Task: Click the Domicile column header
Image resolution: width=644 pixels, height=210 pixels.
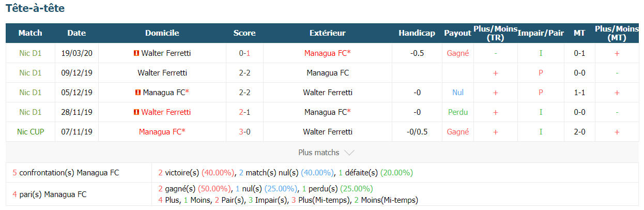Action: click(162, 33)
